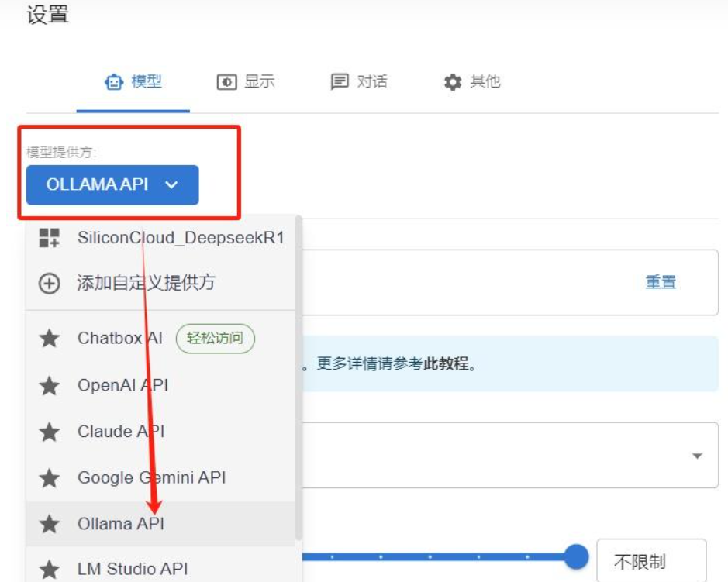Click the 轻松访问 badge next to Chatbox AI
Image resolution: width=728 pixels, height=582 pixels.
point(215,338)
